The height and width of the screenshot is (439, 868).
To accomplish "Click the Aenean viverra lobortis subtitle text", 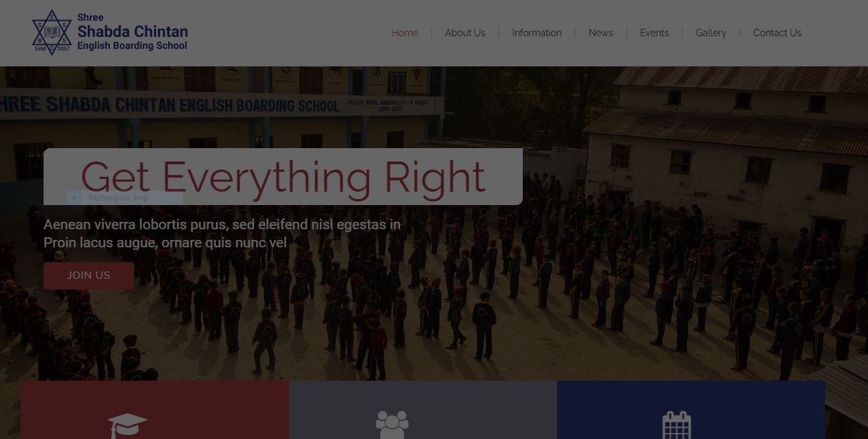I will (x=222, y=233).
